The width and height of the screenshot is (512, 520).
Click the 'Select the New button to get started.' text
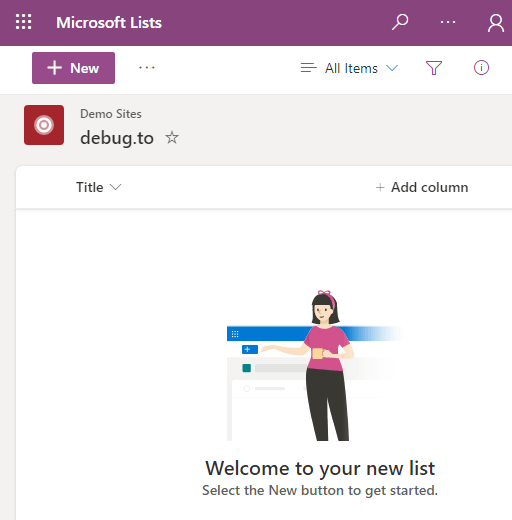click(320, 490)
